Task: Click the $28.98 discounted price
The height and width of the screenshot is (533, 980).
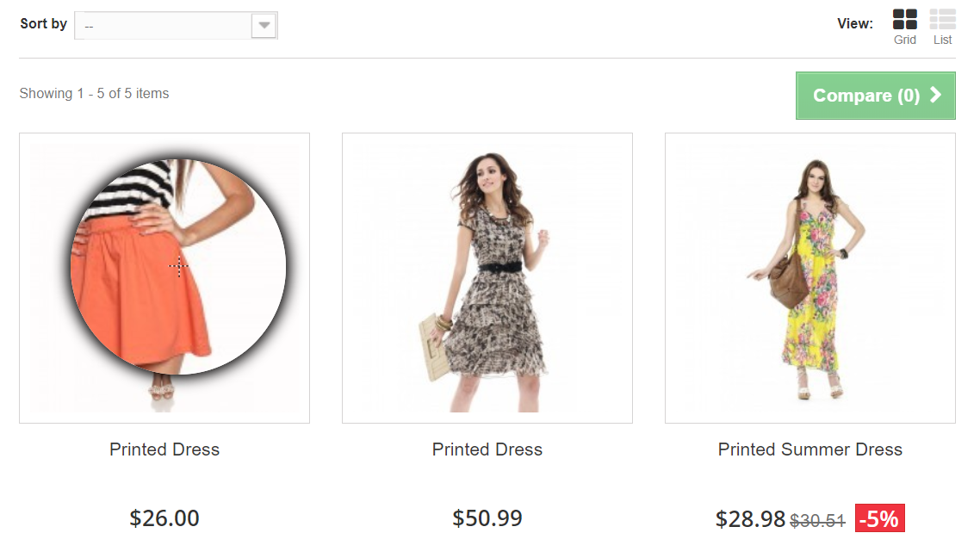Action: click(750, 519)
